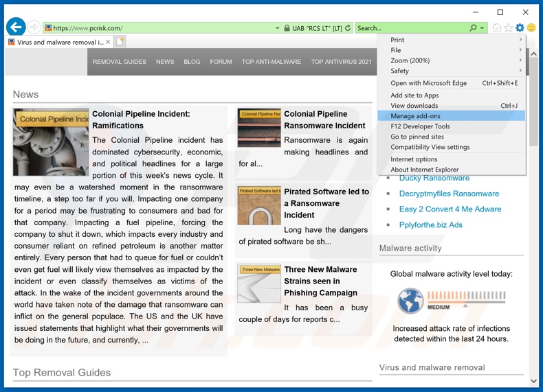Click the blue Back arrow button
The width and height of the screenshot is (543, 392).
16,27
